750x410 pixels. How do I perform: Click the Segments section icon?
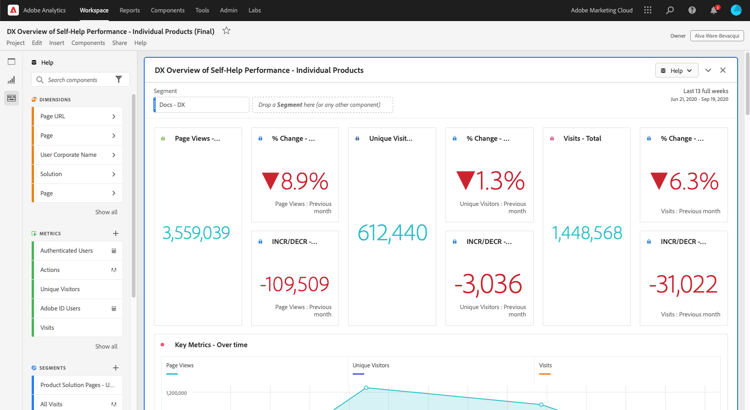(34, 368)
